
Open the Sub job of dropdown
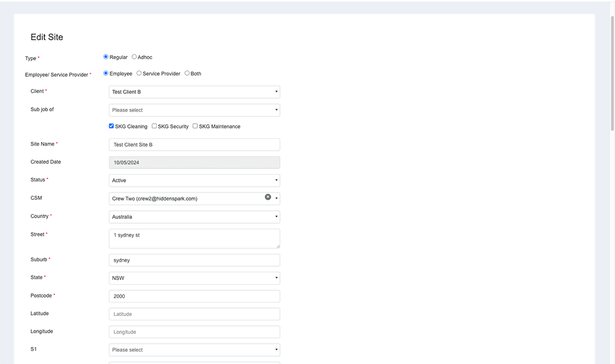point(194,110)
